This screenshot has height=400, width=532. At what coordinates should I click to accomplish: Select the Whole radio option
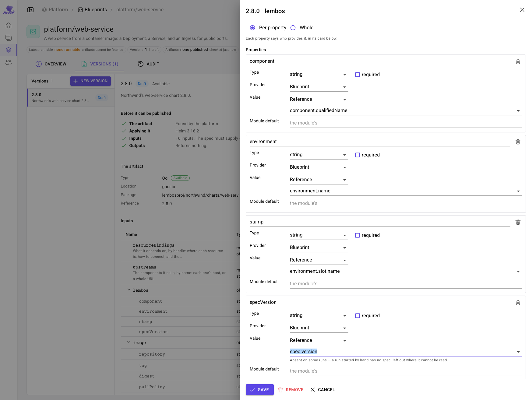pos(293,28)
